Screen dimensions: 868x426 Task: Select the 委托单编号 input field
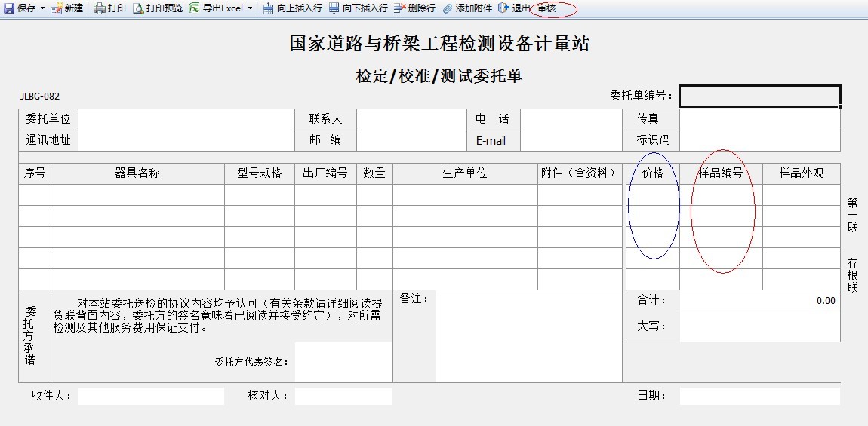(x=760, y=96)
